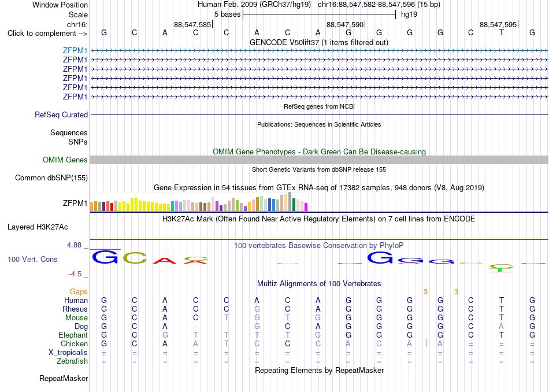
Task: Click the T base in the reference sequence row
Action: 502,33
